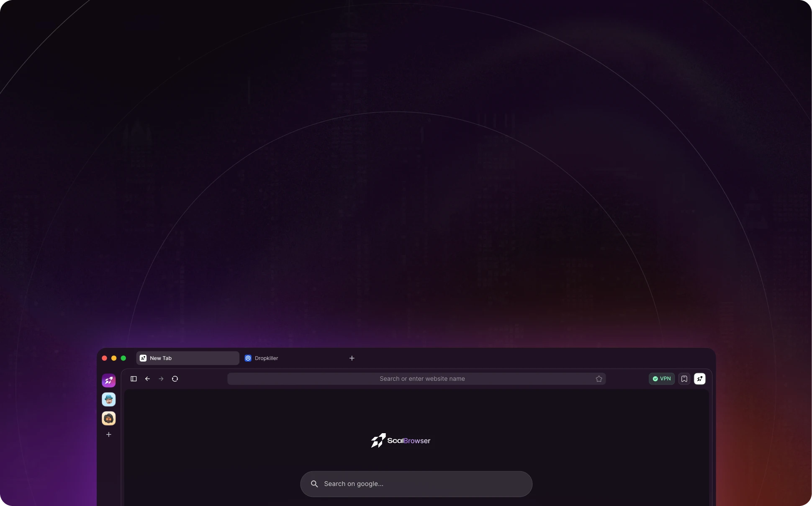The image size is (812, 506).
Task: Reload the page with refresh icon
Action: [x=175, y=379]
